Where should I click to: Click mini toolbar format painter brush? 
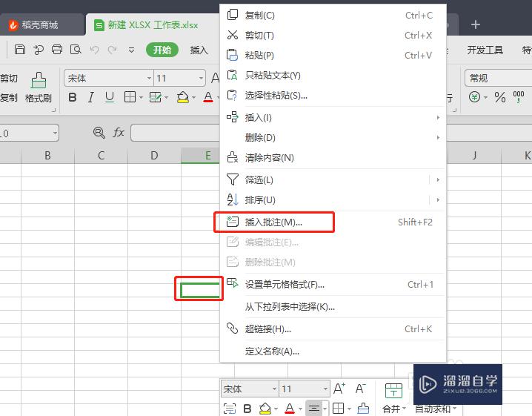363,408
